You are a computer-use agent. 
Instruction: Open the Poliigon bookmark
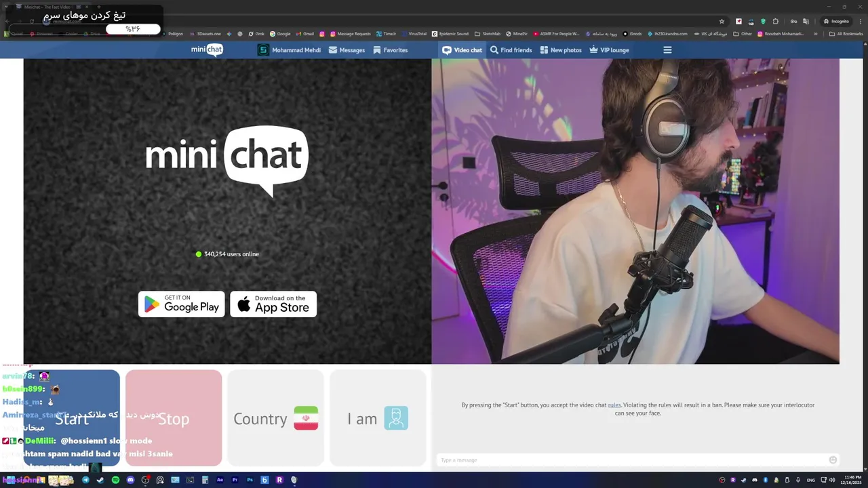172,33
